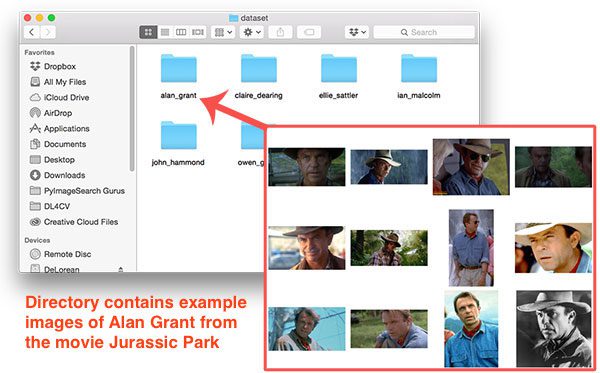Open the claire_dearing folder
The width and height of the screenshot is (600, 373).
(x=259, y=68)
